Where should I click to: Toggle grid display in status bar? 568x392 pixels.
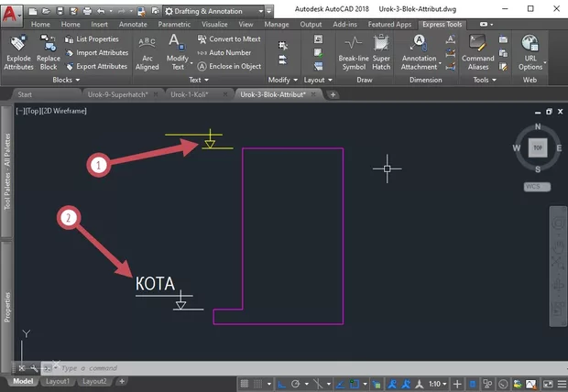[246, 383]
